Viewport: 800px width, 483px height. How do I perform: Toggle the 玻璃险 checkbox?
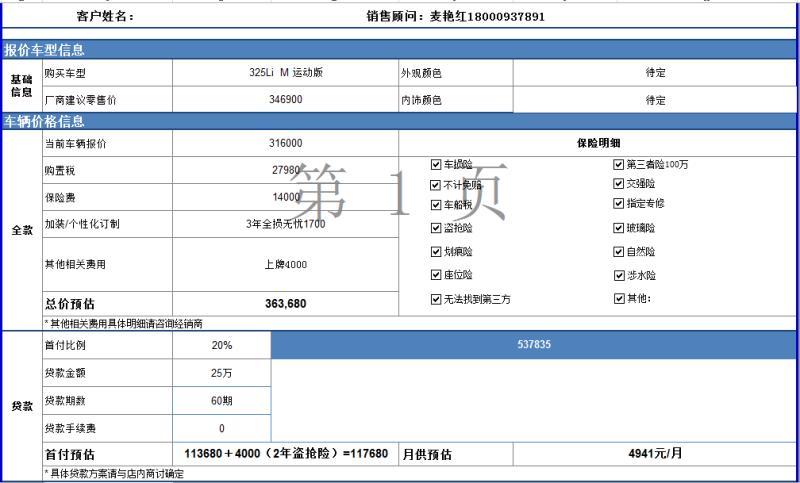pyautogui.click(x=619, y=228)
